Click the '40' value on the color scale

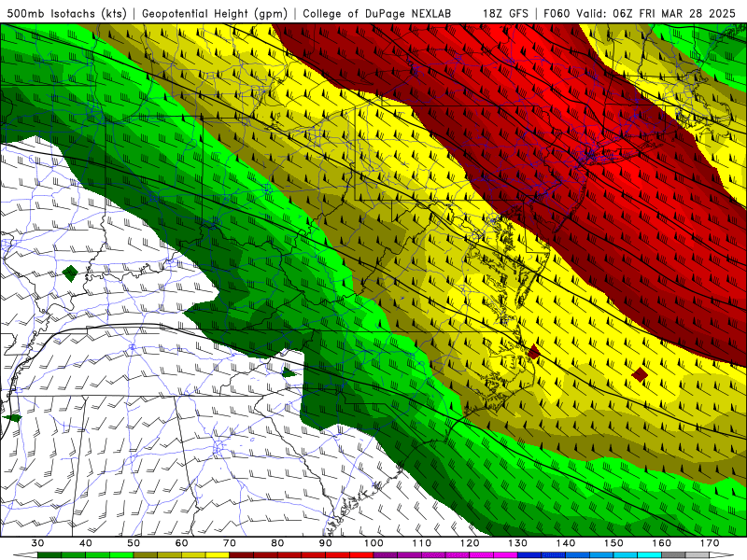point(85,543)
